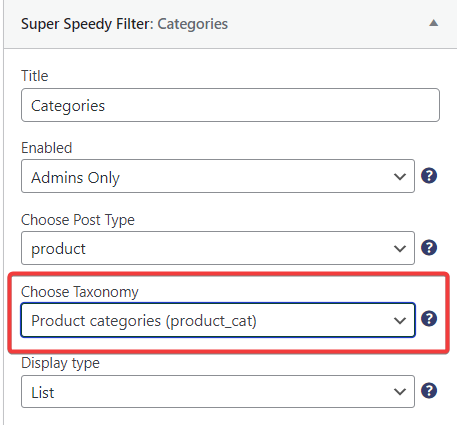Open the Enabled dropdown showing Admins Only
Viewport: 457px width, 425px height.
[218, 176]
